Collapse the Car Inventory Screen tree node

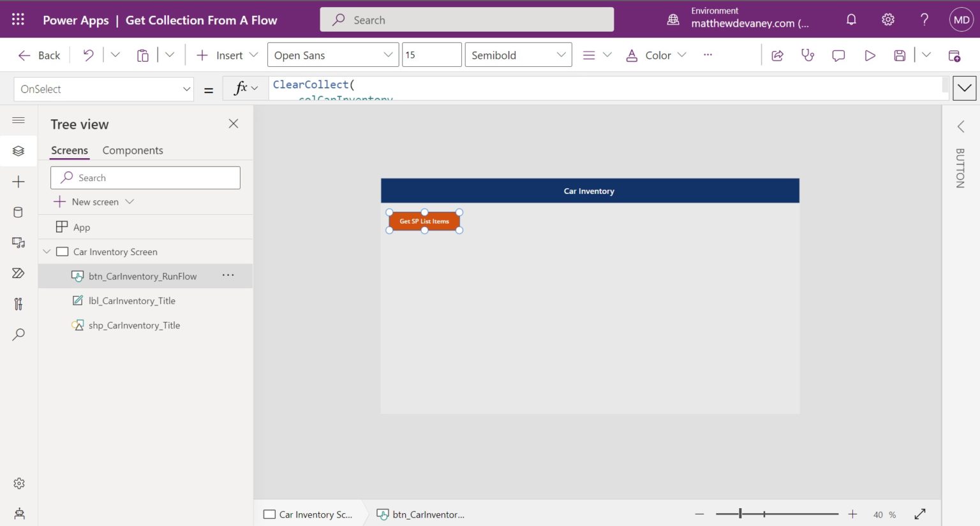[46, 251]
